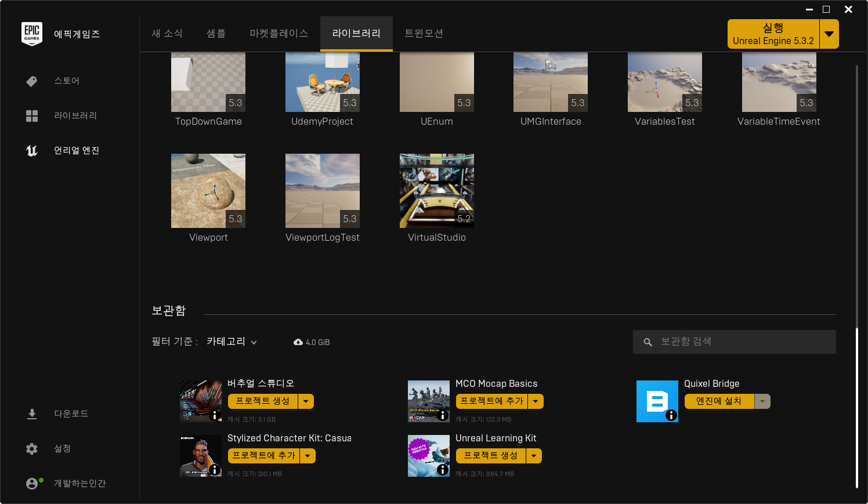The image size is (868, 504).
Task: Open the TopDownGame project thumbnail
Action: [x=208, y=82]
